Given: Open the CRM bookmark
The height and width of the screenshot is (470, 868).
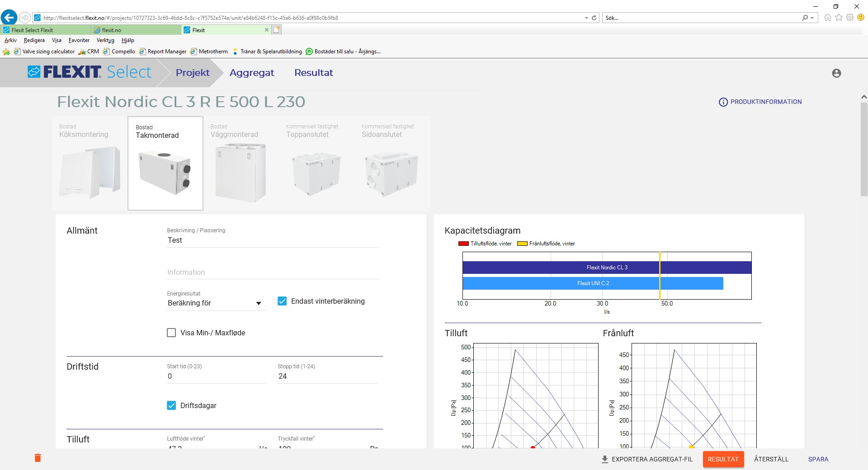Looking at the screenshot, I should pos(89,52).
